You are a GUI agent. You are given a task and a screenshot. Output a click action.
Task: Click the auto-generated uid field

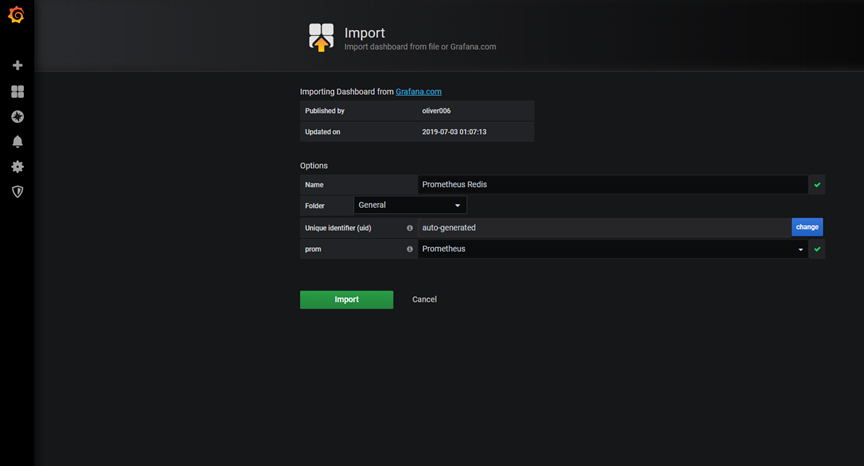point(604,227)
